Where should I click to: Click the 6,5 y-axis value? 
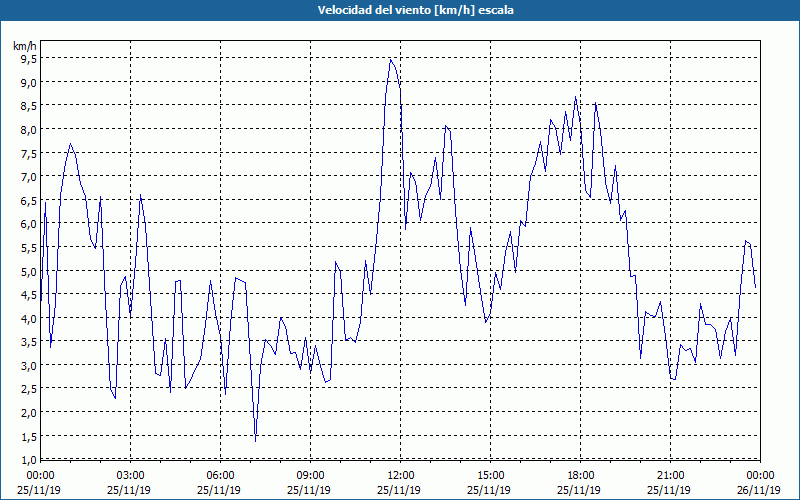[x=29, y=200]
